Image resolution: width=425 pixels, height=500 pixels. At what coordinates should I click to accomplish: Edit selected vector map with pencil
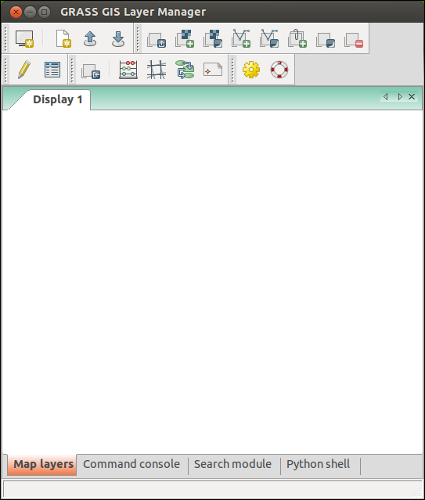pos(24,70)
